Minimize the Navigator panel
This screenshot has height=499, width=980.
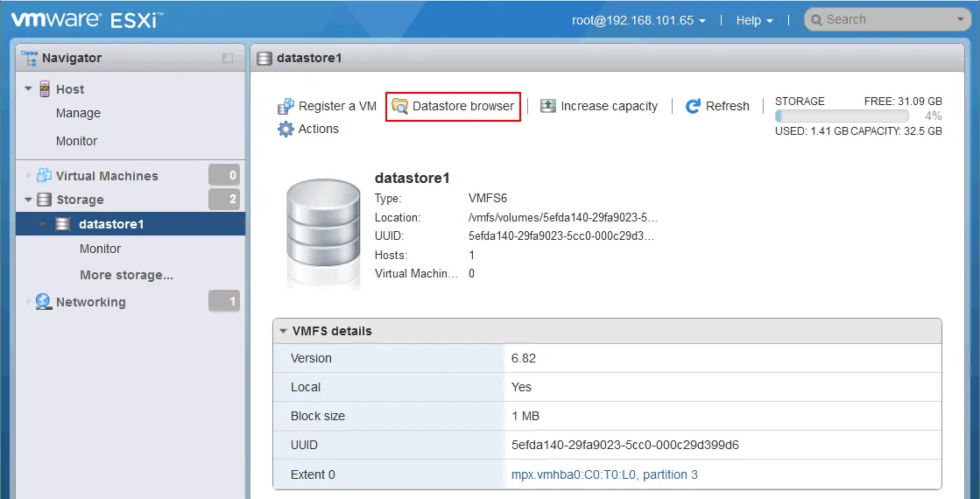(228, 59)
